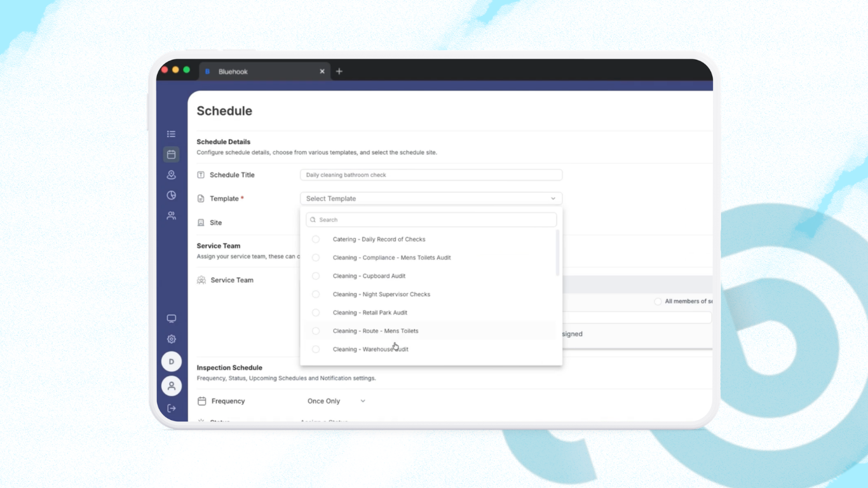868x488 pixels.
Task: Choose Cleaning - Route - Mens Toilets text
Action: click(376, 331)
